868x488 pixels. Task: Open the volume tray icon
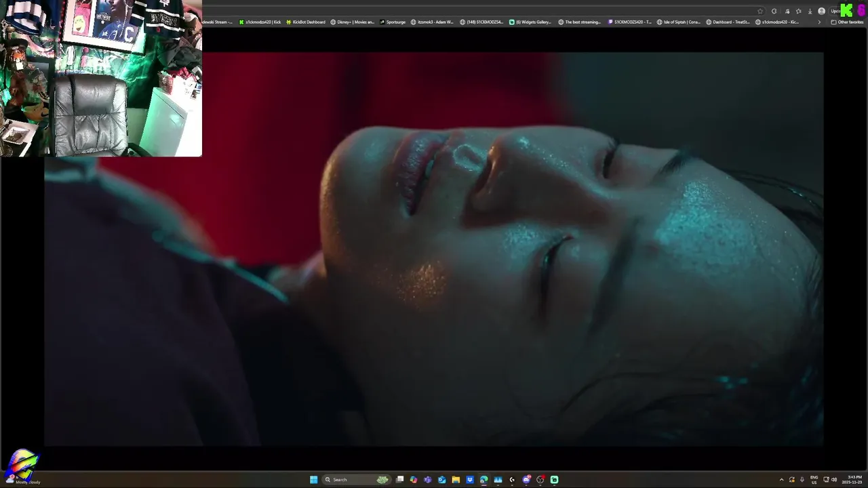point(834,480)
